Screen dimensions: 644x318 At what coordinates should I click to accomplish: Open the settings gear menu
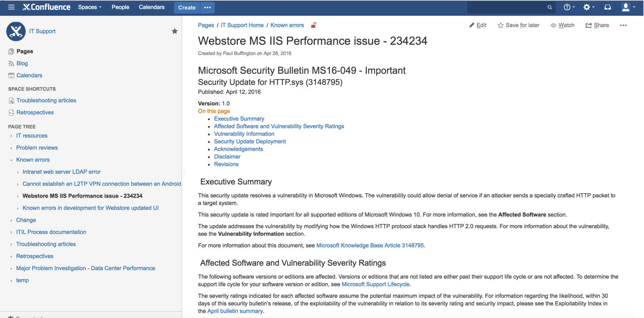click(587, 7)
